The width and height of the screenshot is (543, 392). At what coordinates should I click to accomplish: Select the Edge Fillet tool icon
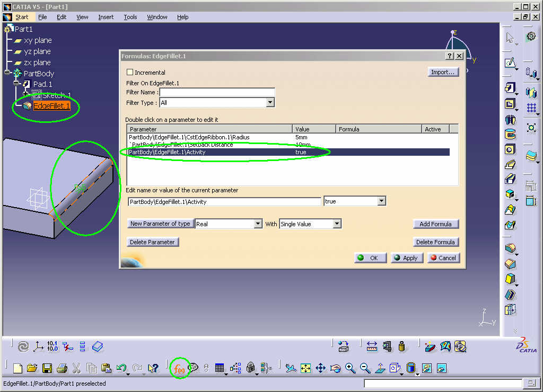[x=510, y=248]
